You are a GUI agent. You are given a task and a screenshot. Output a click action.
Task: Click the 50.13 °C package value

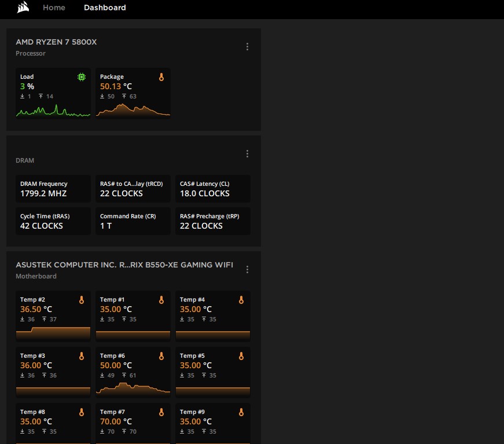coord(116,86)
